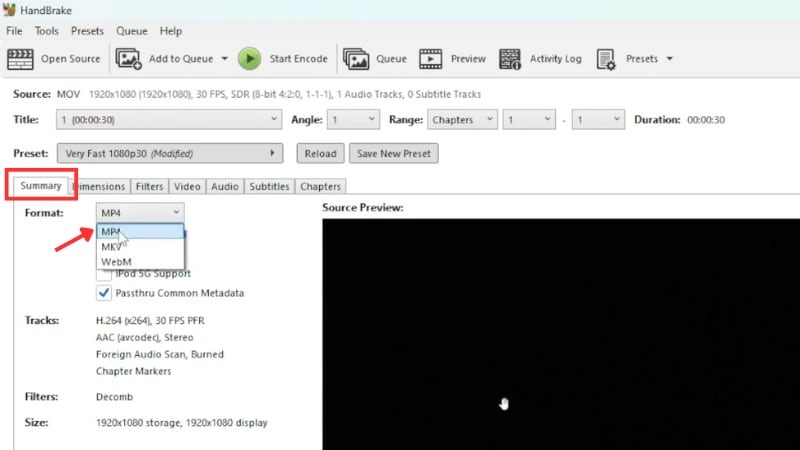Viewport: 800px width, 450px height.
Task: Expand the Add to Queue dropdown arrow
Action: pos(224,59)
